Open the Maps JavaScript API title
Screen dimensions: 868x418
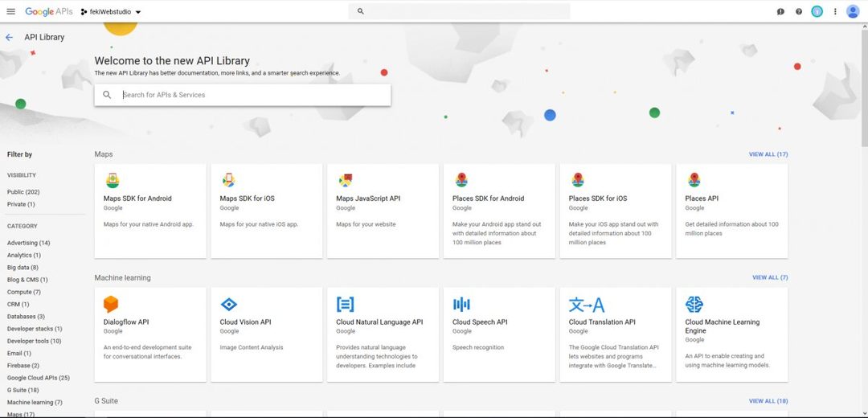(368, 199)
